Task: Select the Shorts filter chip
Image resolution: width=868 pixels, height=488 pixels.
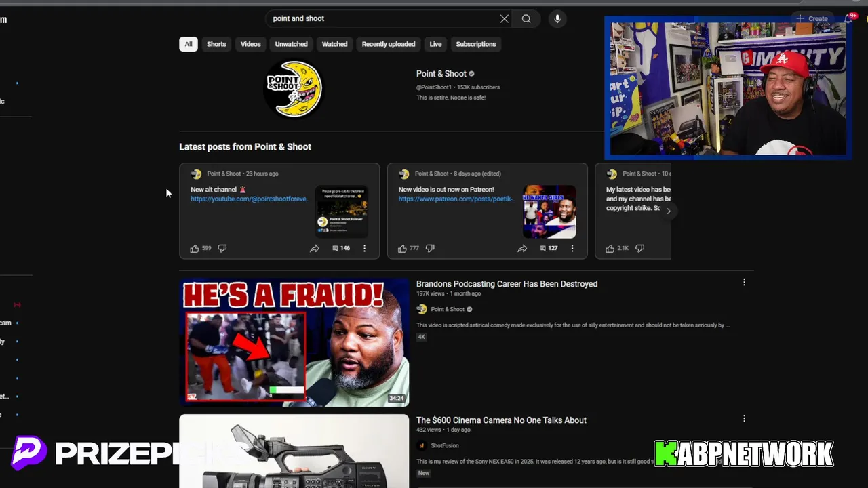Action: 216,44
